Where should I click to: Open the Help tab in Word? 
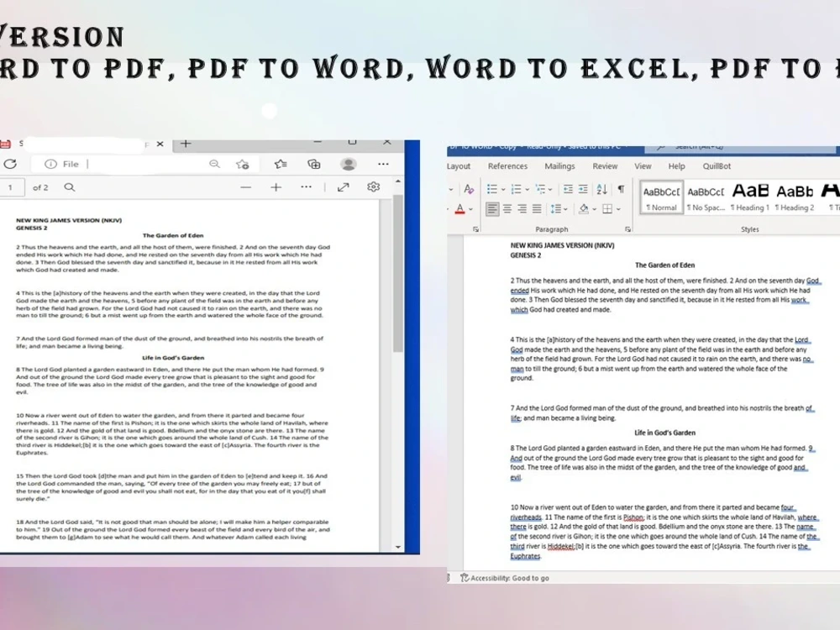676,166
